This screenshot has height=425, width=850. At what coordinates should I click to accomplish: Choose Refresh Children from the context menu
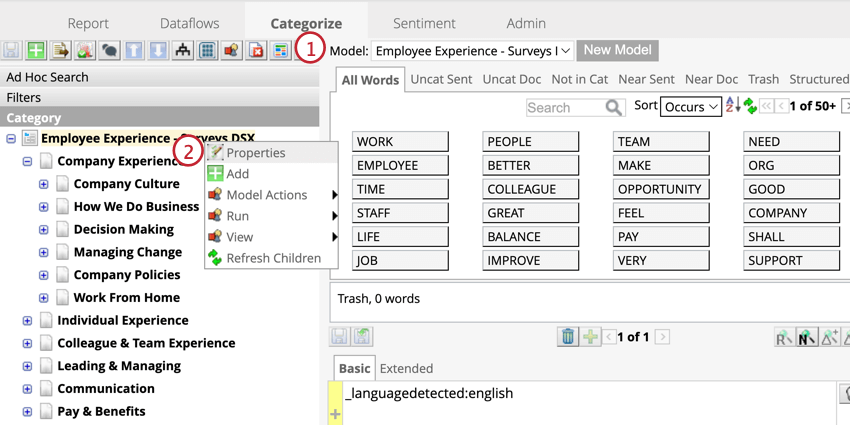[x=273, y=258]
